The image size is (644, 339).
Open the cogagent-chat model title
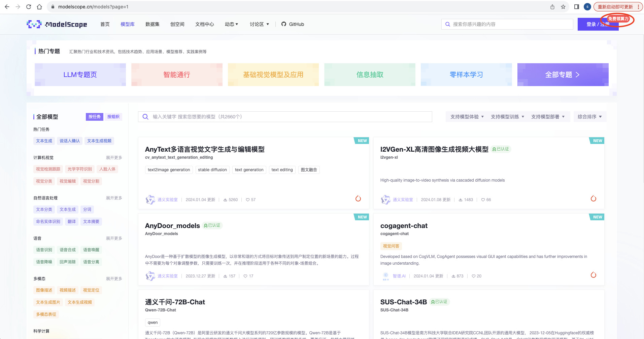(x=404, y=226)
